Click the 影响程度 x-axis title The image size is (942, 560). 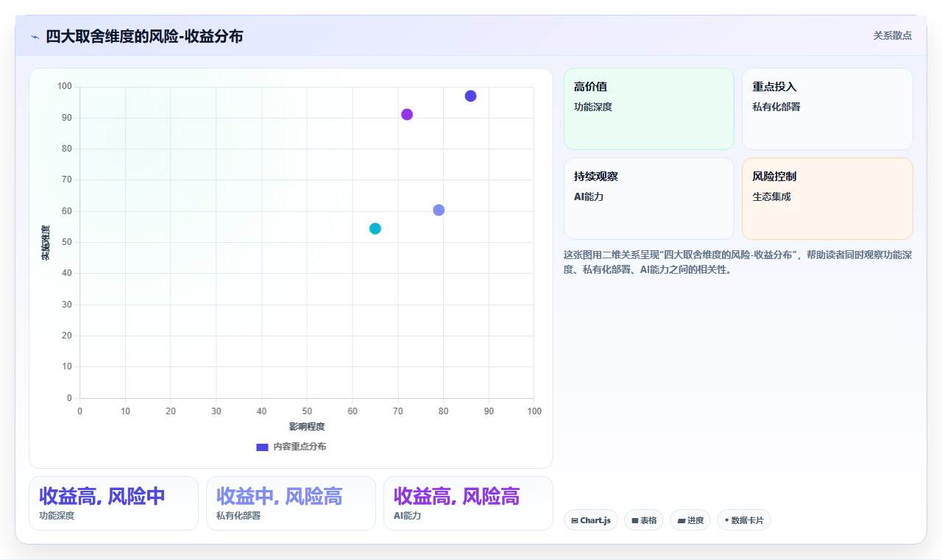click(x=307, y=427)
